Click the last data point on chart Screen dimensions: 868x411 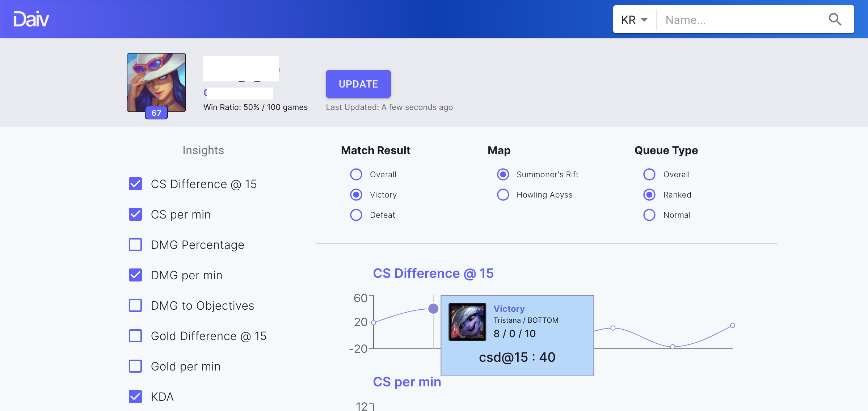[x=732, y=325]
